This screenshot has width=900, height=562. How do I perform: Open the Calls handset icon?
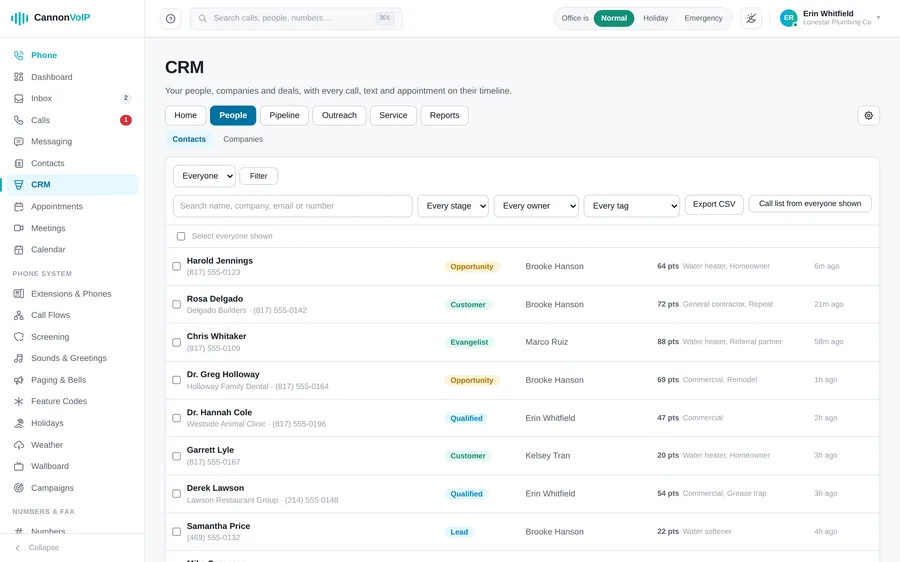click(19, 120)
